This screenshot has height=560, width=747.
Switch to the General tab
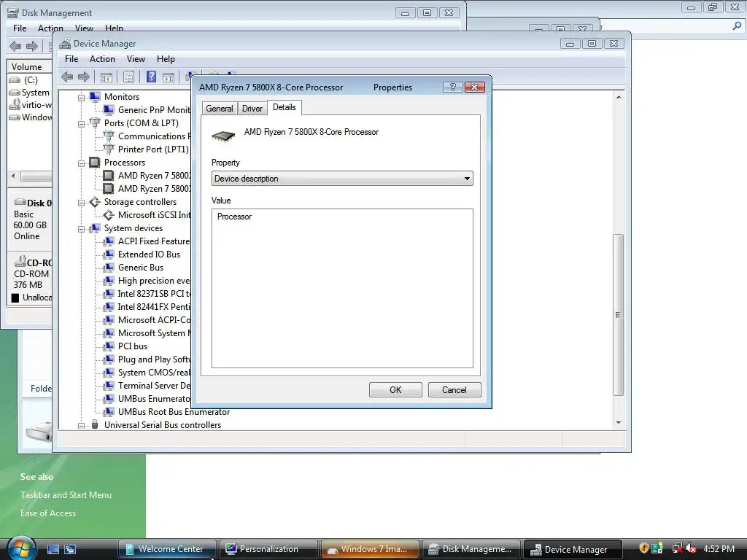pos(219,109)
